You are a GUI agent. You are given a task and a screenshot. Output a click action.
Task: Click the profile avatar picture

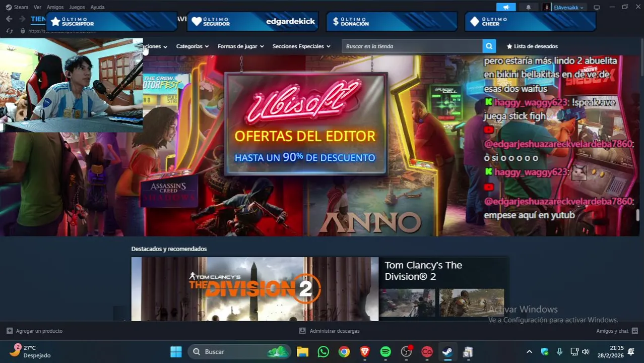[x=547, y=7]
